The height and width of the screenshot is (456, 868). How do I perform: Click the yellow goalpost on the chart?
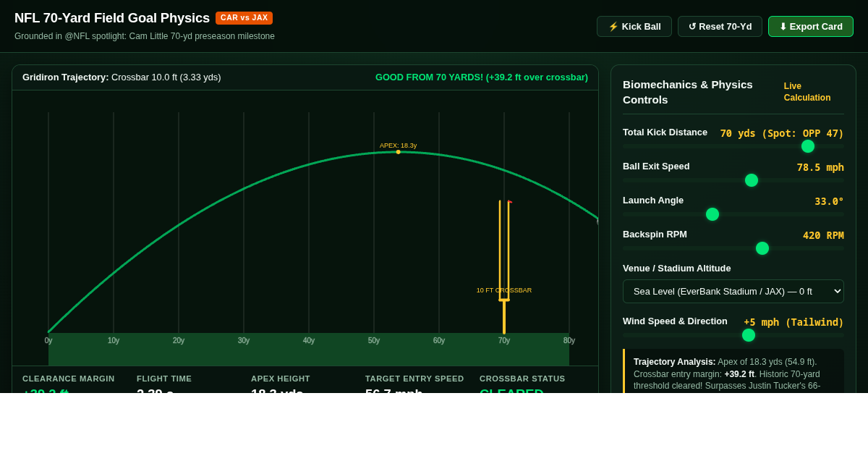click(x=504, y=266)
